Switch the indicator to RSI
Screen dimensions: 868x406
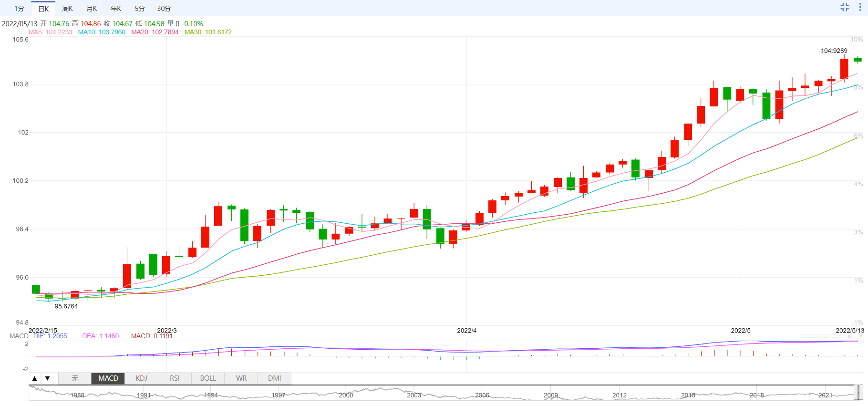point(175,378)
